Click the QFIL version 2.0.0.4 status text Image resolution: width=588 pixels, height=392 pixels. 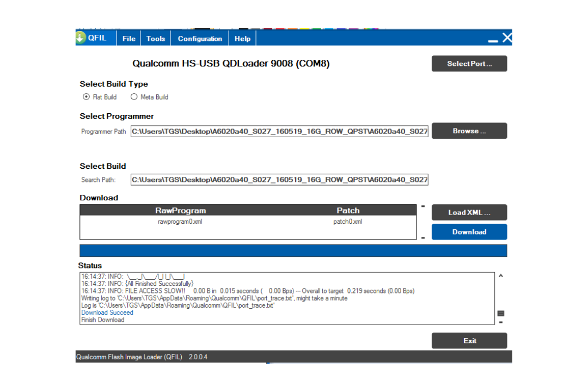pyautogui.click(x=198, y=357)
